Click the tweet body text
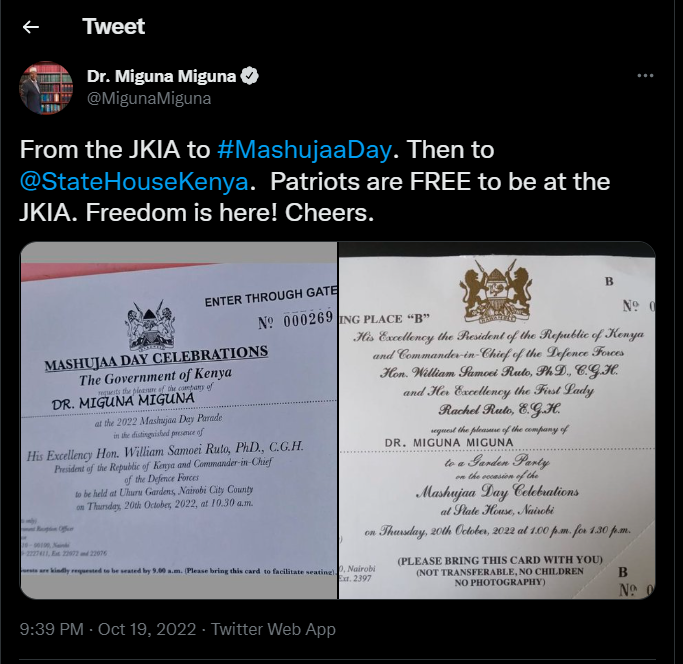The image size is (683, 664). [314, 181]
